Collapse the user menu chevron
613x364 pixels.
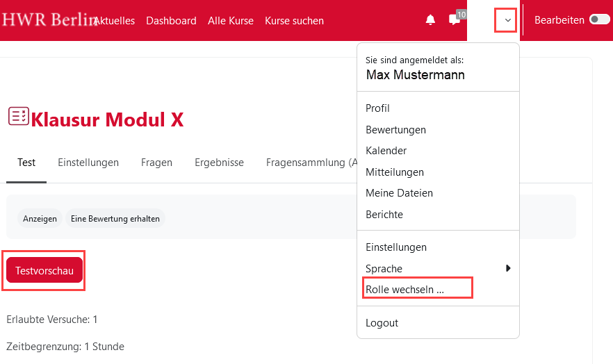[x=507, y=20]
